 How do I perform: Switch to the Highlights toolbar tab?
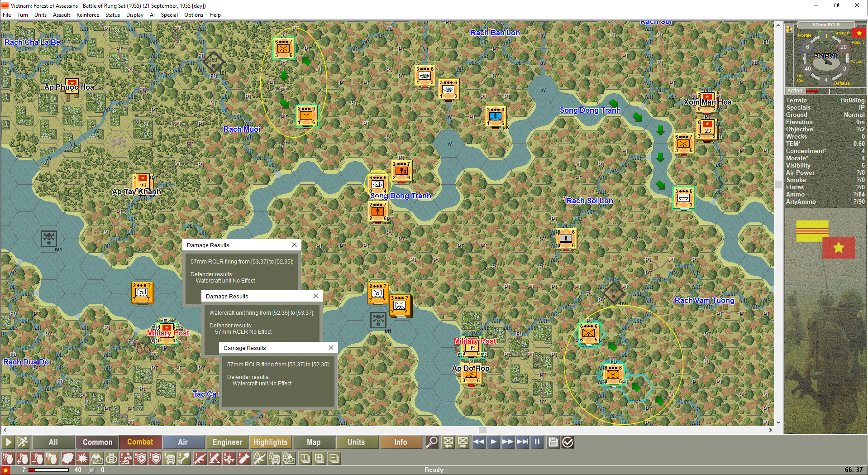[270, 442]
